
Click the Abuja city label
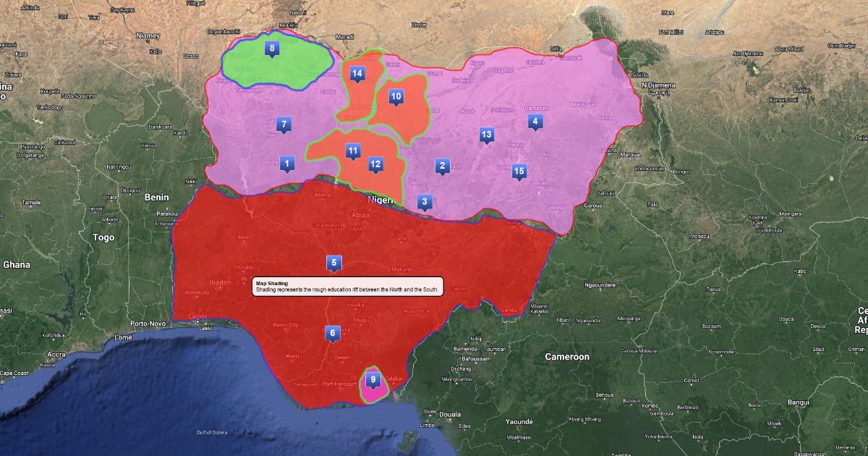click(360, 215)
